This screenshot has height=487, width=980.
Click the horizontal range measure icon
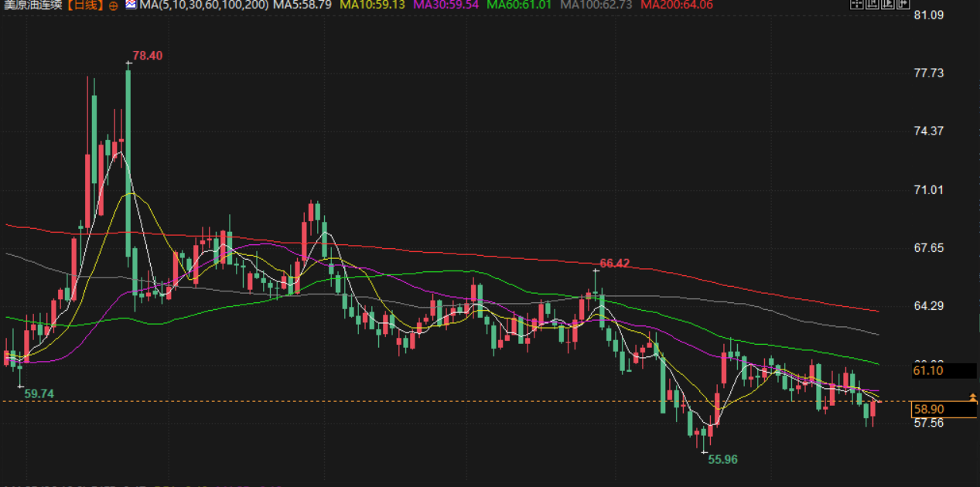872,4
